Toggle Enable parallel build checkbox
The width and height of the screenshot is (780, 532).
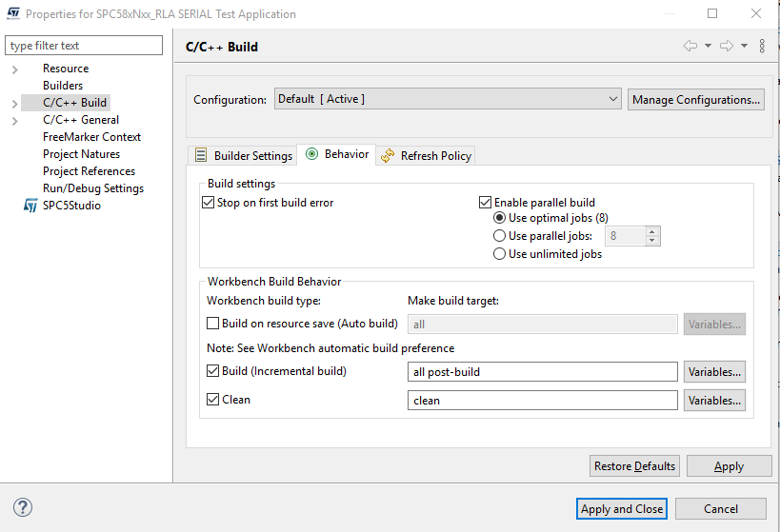485,203
